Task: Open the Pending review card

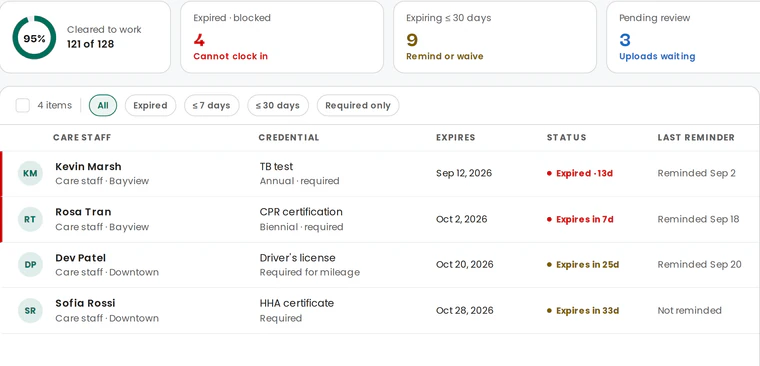Action: (x=683, y=37)
